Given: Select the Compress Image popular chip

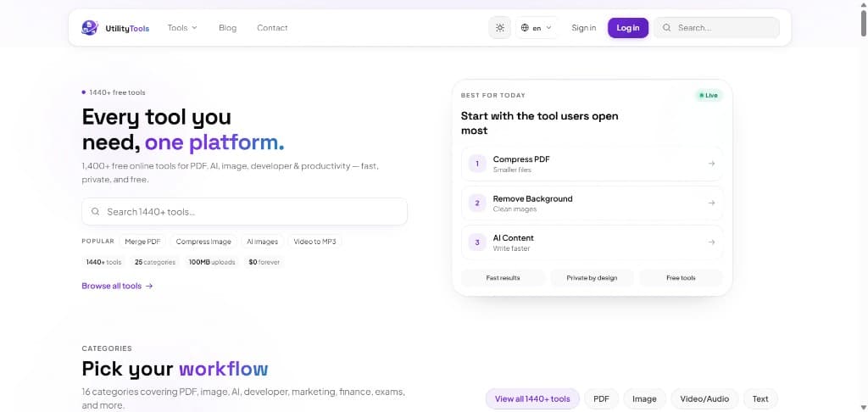Looking at the screenshot, I should (203, 242).
